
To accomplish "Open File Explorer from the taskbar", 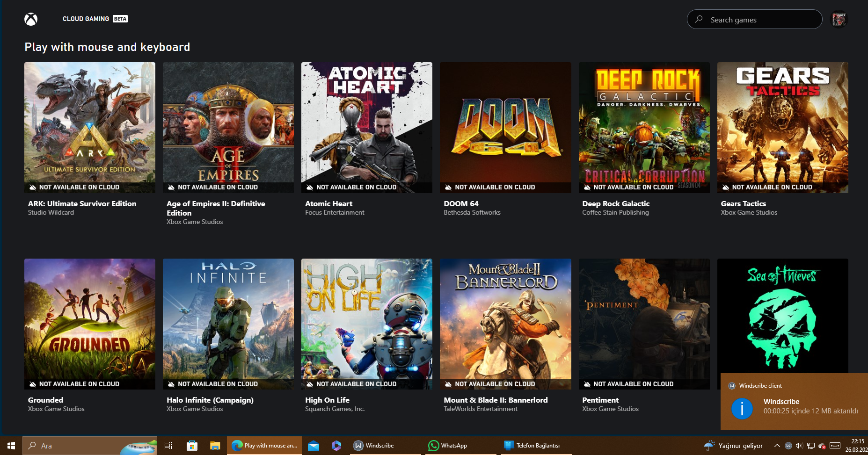I will click(215, 446).
